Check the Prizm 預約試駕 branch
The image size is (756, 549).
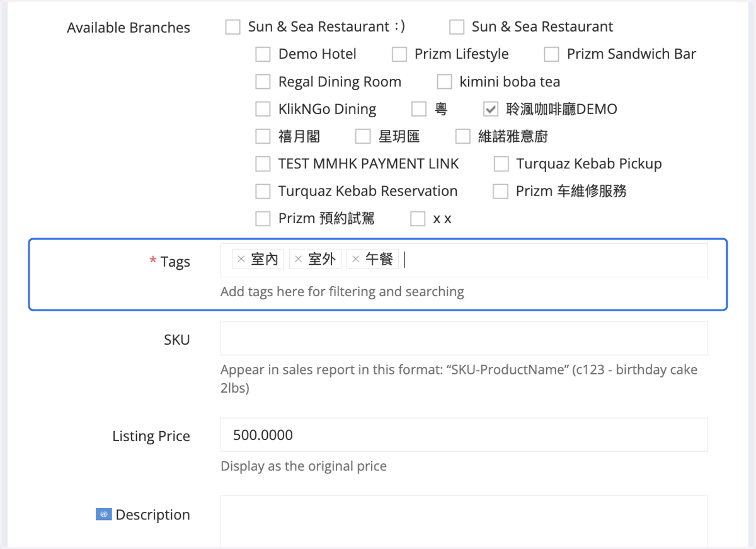(263, 219)
